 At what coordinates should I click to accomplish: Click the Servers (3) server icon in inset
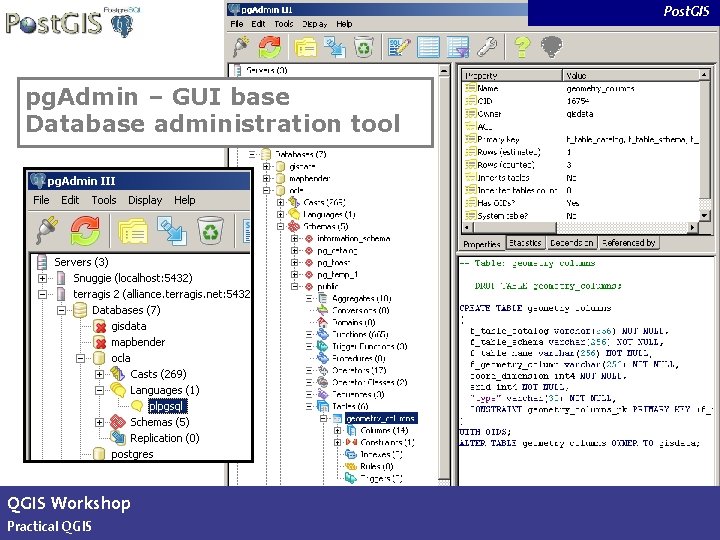42,262
